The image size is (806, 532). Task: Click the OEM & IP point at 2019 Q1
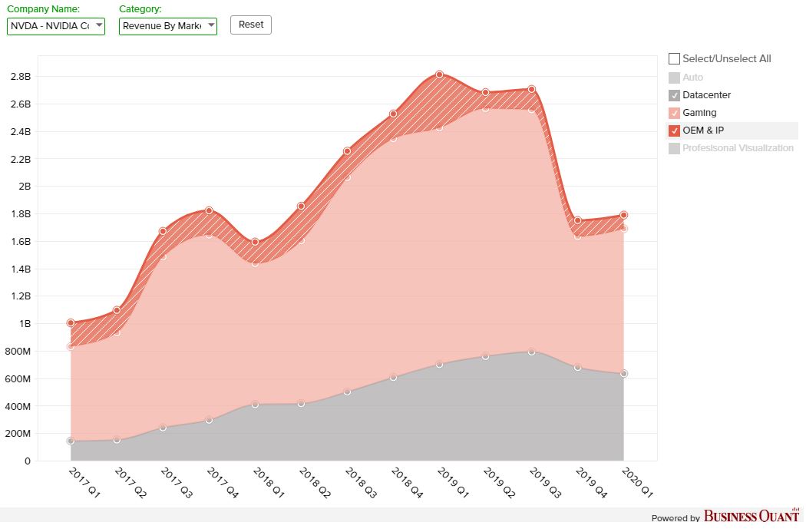440,74
